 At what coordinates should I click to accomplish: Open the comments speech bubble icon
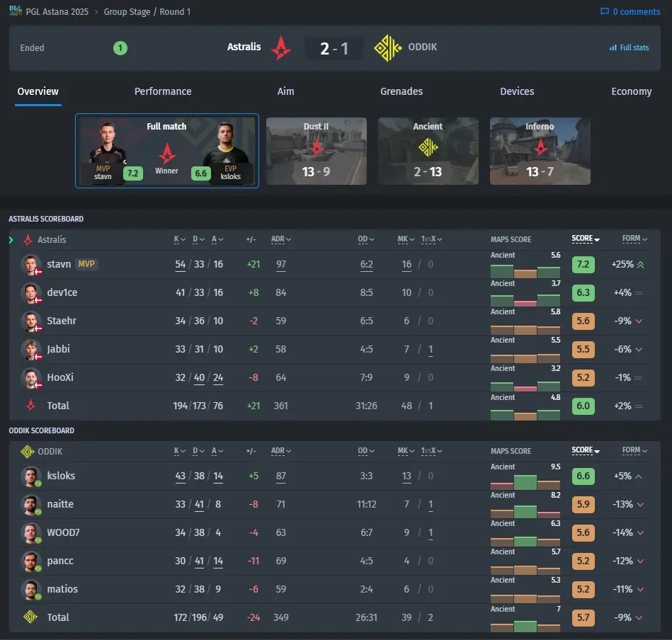click(605, 11)
